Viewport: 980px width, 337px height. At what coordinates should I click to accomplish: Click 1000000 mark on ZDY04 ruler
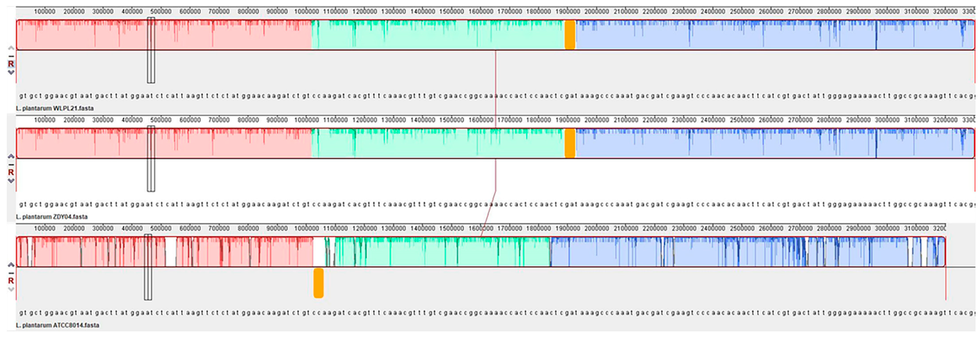coord(307,120)
